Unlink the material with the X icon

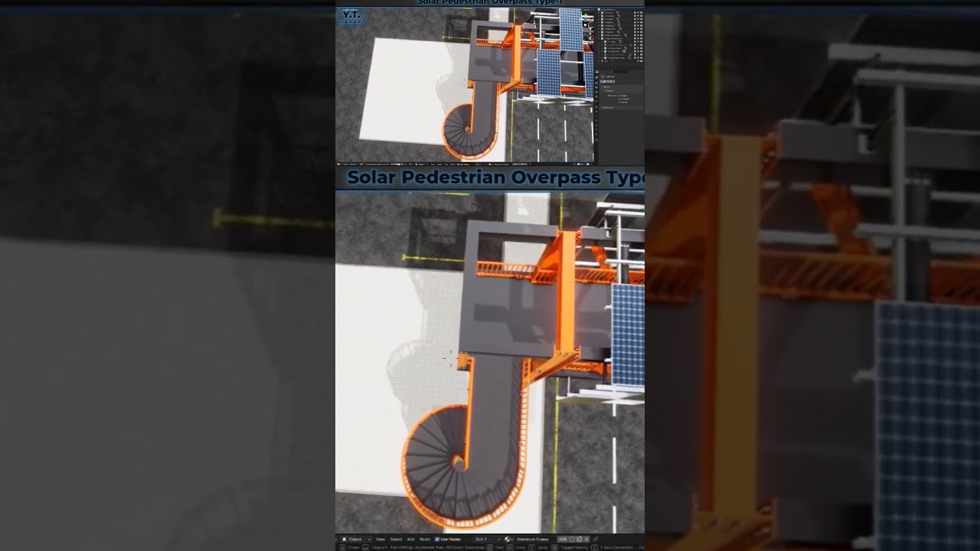[x=587, y=540]
